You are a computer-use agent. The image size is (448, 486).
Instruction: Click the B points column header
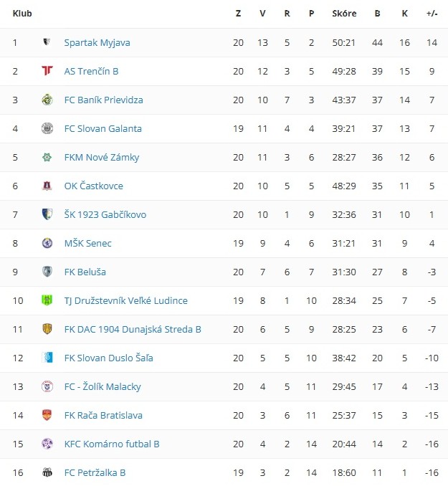coord(378,13)
